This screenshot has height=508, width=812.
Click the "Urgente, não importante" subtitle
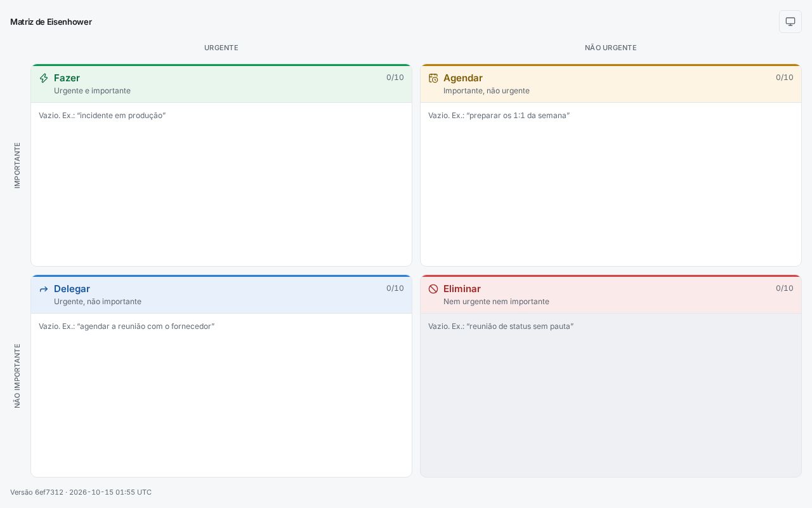(98, 302)
